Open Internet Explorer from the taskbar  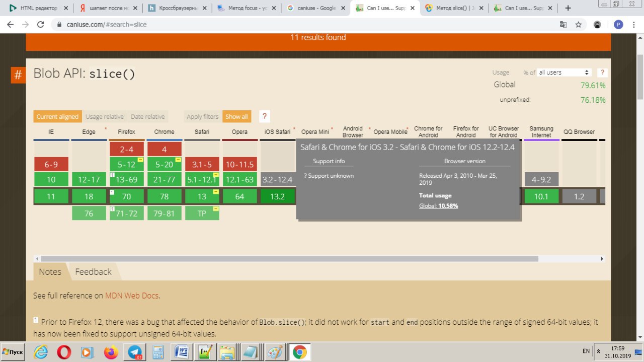(41, 351)
